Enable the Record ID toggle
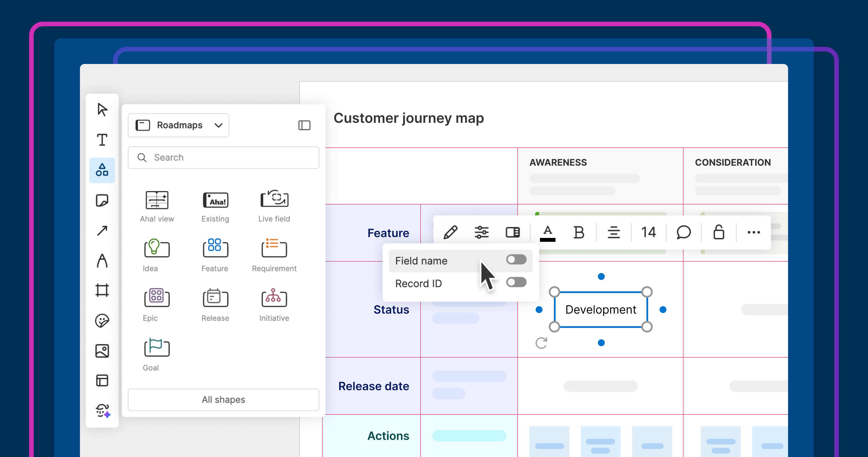Screen dimensions: 868x457 click(516, 282)
